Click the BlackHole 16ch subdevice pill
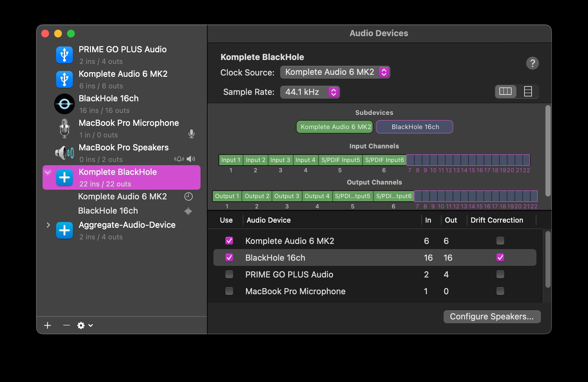This screenshot has width=588, height=382. [x=415, y=127]
